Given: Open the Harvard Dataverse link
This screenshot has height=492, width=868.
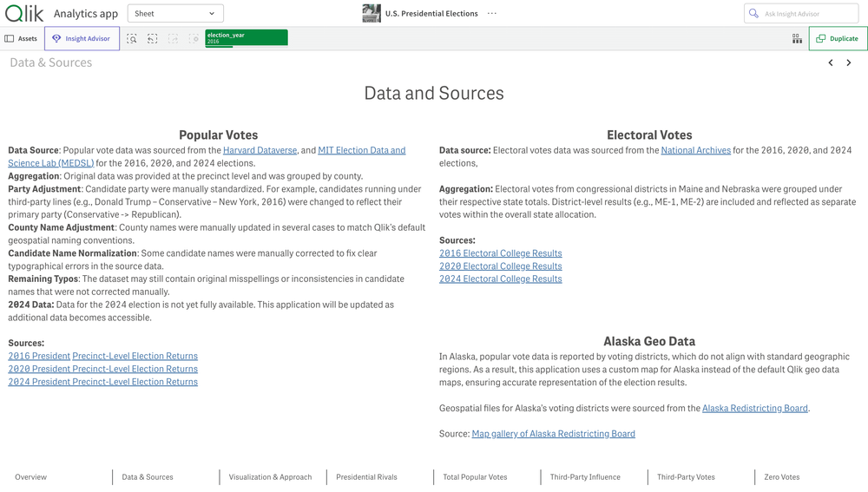Looking at the screenshot, I should point(260,151).
